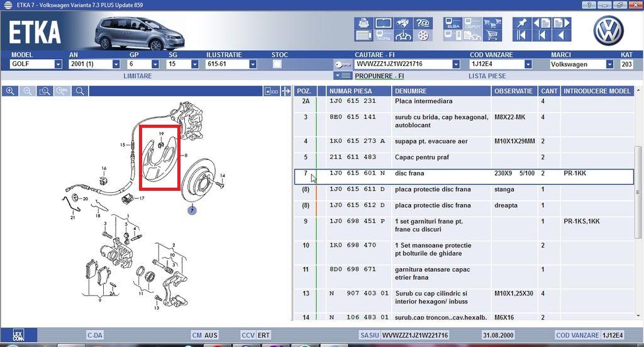Expand the COD VANZARE dropdown 1J12E4

528,64
